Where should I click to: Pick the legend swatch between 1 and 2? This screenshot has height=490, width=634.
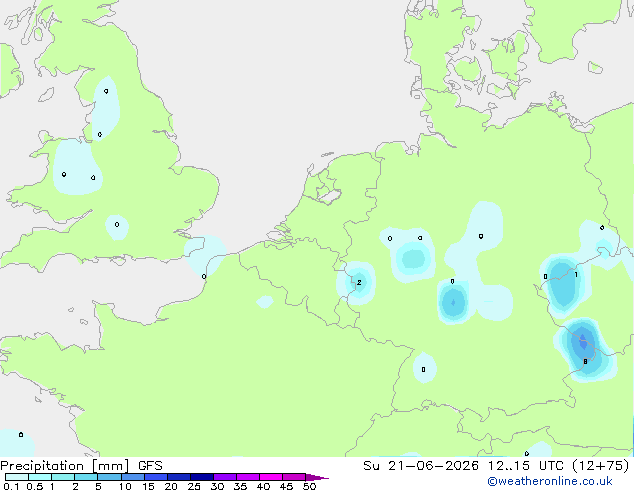pos(63,477)
